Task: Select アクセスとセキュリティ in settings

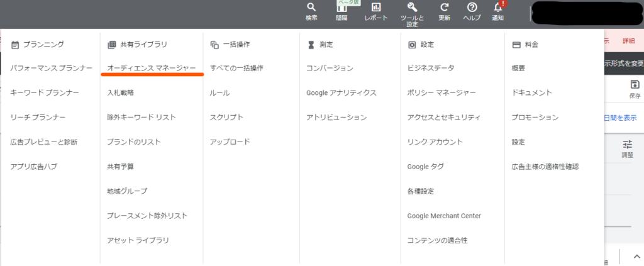Action: coord(443,117)
